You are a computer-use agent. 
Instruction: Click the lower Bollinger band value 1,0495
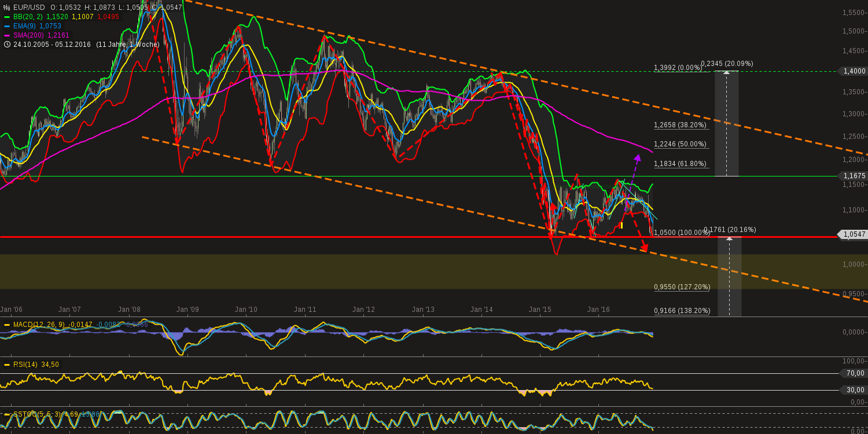(x=108, y=17)
